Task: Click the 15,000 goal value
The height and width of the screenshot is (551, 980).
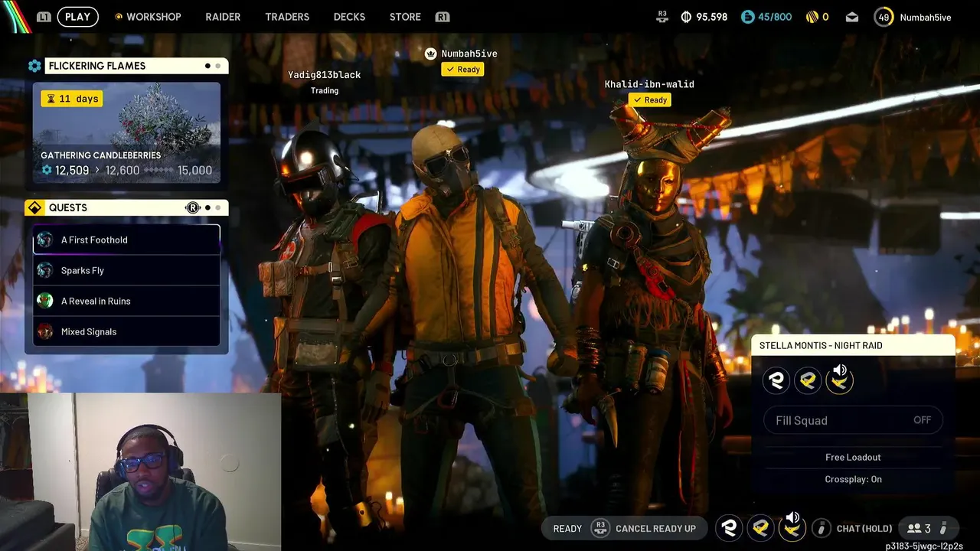Action: [194, 170]
